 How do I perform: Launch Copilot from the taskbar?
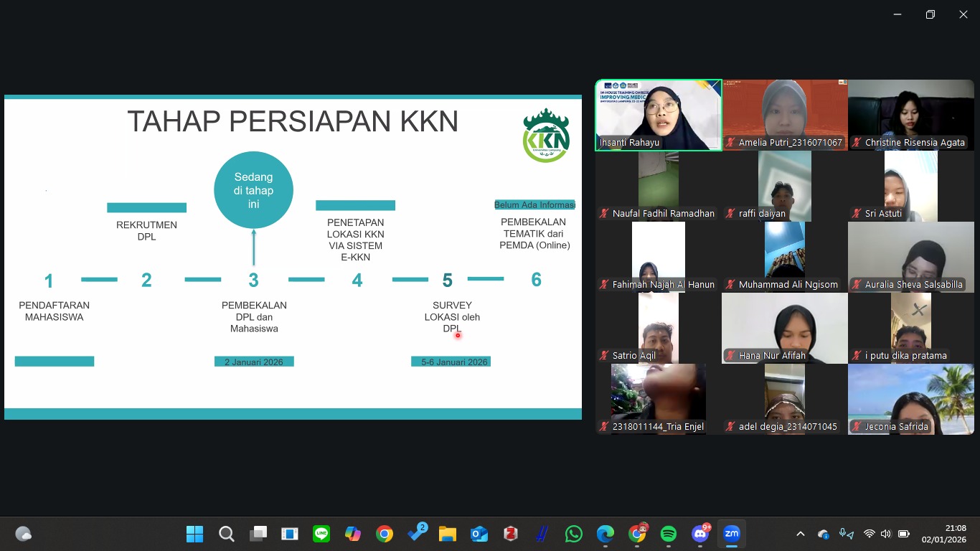[352, 534]
